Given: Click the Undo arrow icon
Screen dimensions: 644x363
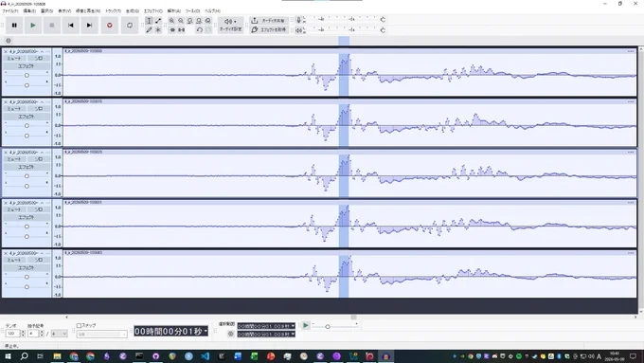Looking at the screenshot, I should click(x=199, y=30).
